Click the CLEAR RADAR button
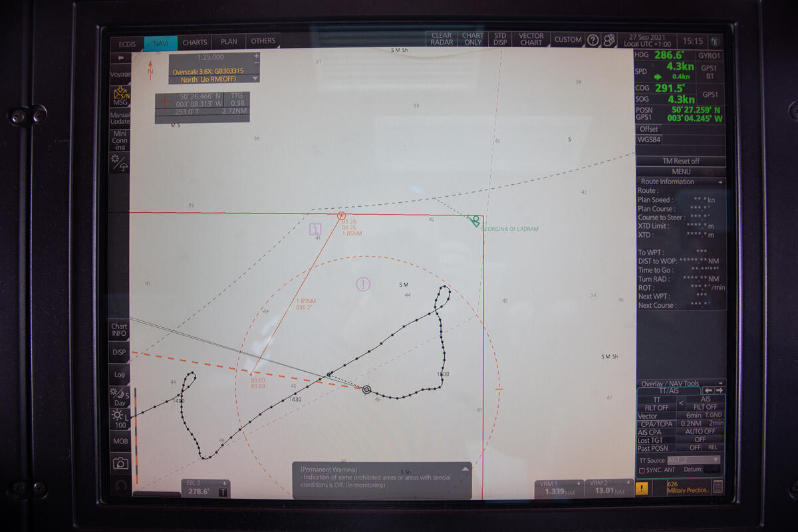The height and width of the screenshot is (532, 798). click(x=442, y=39)
